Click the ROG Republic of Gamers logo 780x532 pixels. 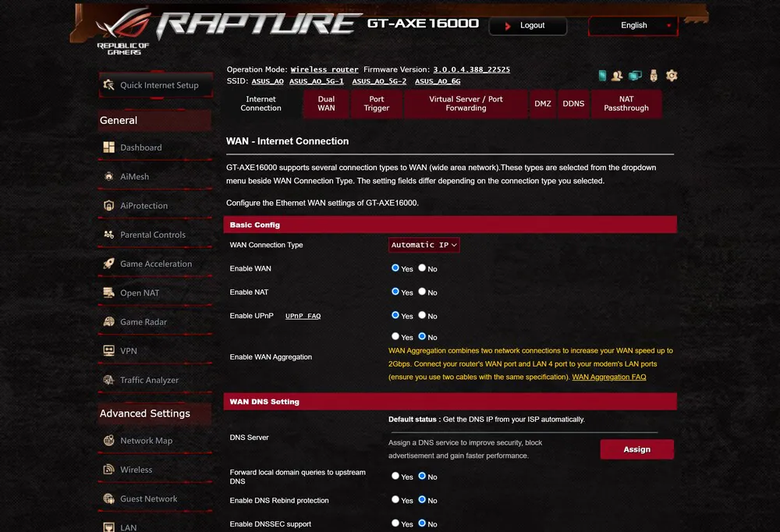123,31
